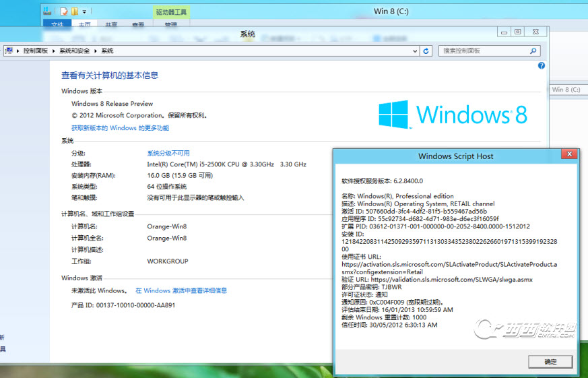Click the 许可证状态: 通知 line
The image size is (588, 378).
(x=364, y=294)
